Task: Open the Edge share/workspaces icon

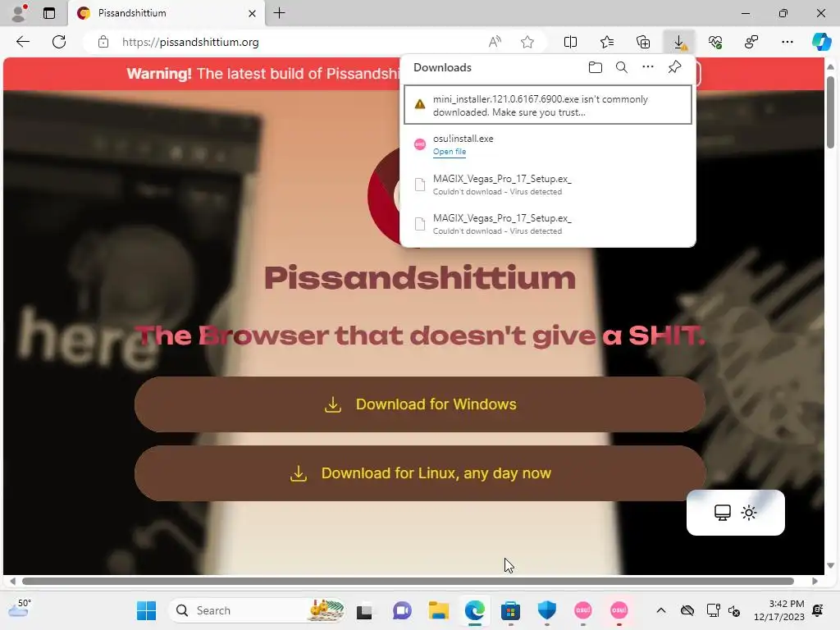Action: point(751,42)
